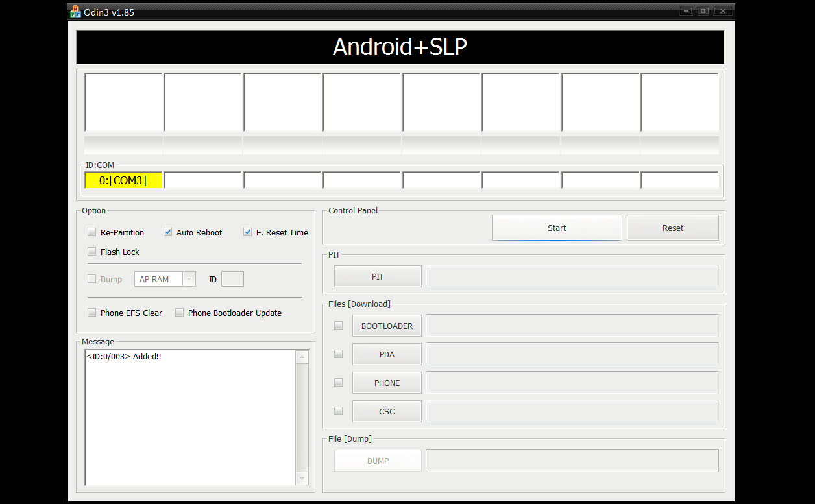815x504 pixels.
Task: Tick the checkbox beside PDA button
Action: coord(338,354)
